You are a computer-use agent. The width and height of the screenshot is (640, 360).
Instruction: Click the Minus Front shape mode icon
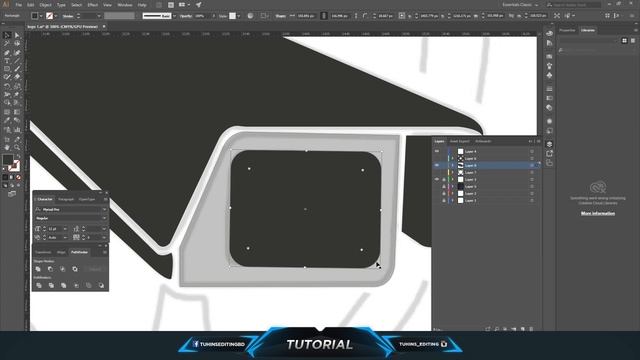[x=50, y=269]
